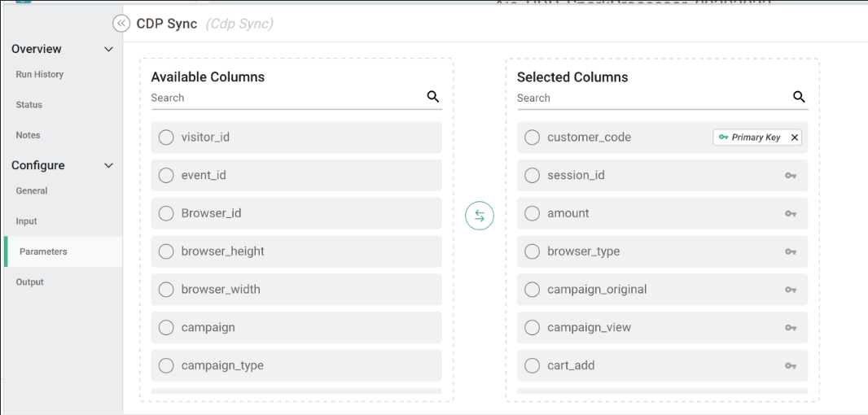Screen dimensions: 868x415
Task: Collapse the Configure section
Action: pos(109,166)
